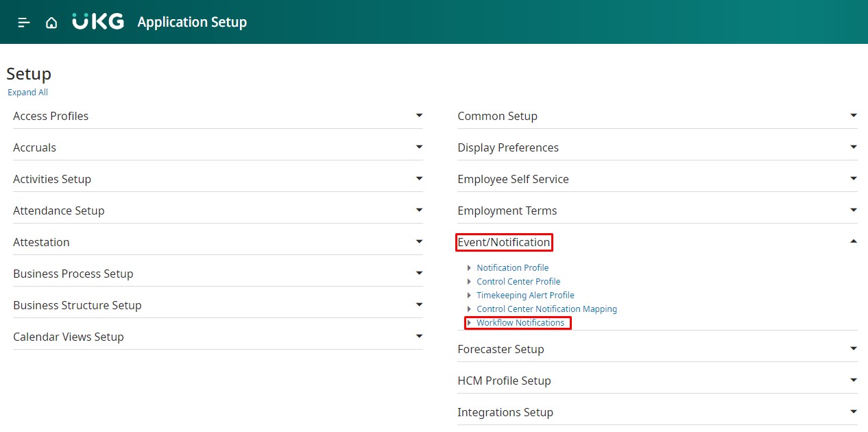This screenshot has width=868, height=432.
Task: Expand the Accruals section
Action: click(x=419, y=147)
